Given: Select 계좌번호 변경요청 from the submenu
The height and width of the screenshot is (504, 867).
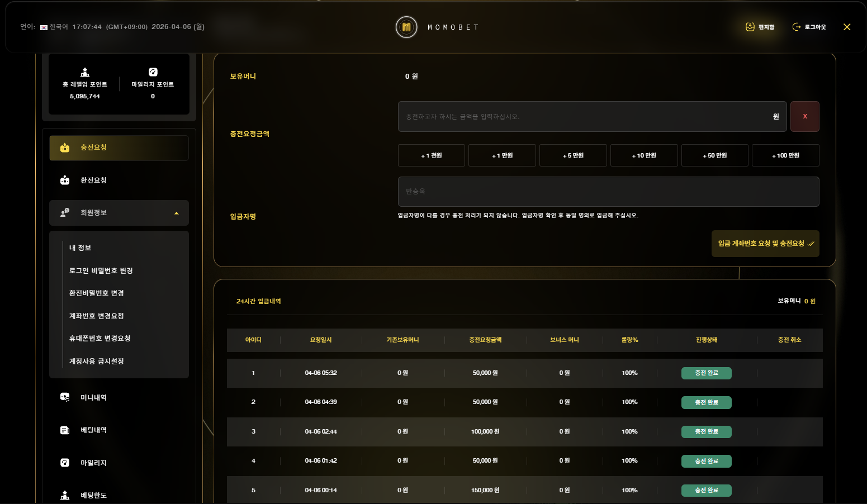Looking at the screenshot, I should (x=96, y=316).
